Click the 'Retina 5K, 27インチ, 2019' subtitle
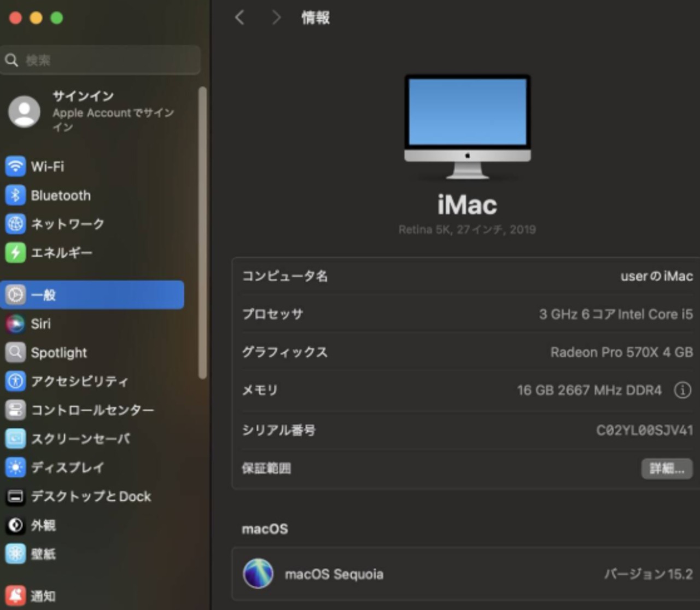 (467, 230)
